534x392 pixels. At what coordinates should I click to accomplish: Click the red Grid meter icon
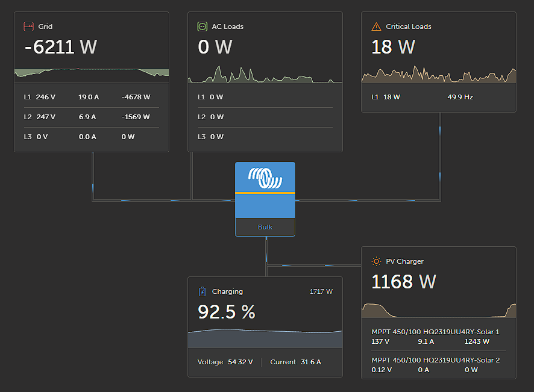pos(28,26)
